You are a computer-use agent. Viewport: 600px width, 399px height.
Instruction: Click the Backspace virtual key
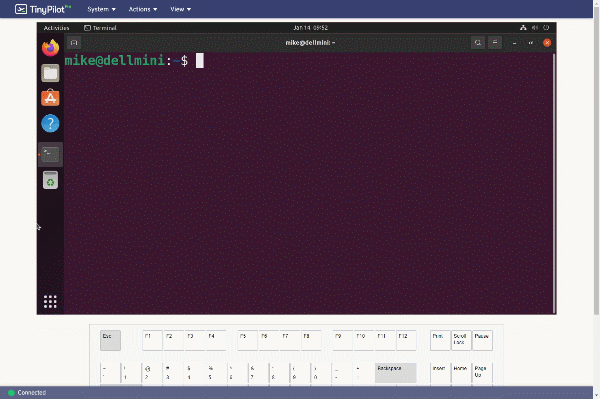click(x=395, y=373)
